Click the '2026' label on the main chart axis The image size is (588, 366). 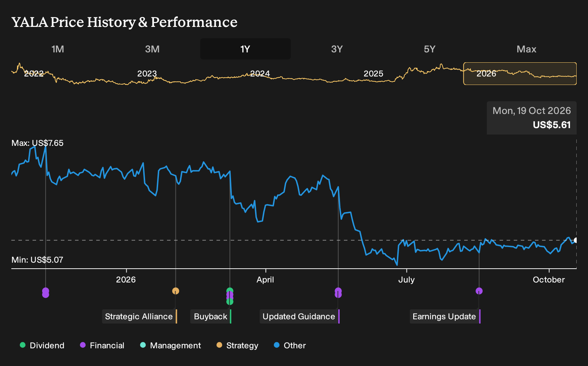126,280
